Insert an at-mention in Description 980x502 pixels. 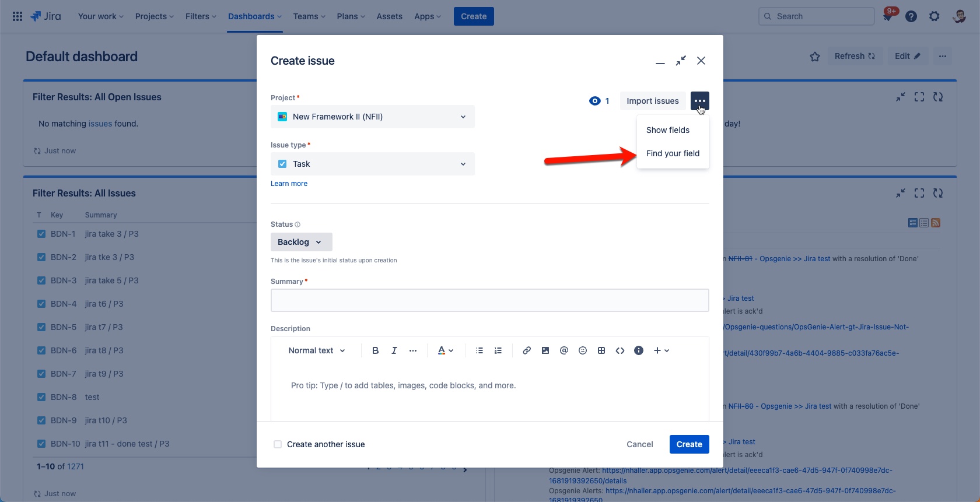564,350
